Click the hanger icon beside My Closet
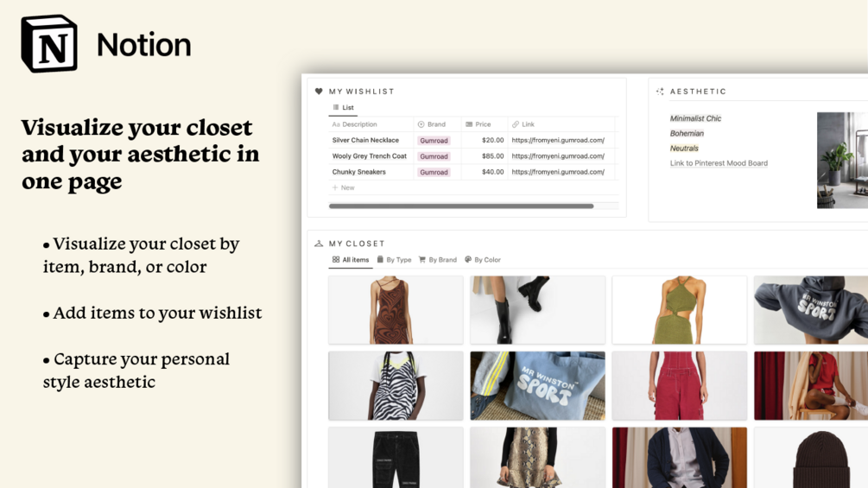Screen dimensions: 868x488 (x=319, y=244)
